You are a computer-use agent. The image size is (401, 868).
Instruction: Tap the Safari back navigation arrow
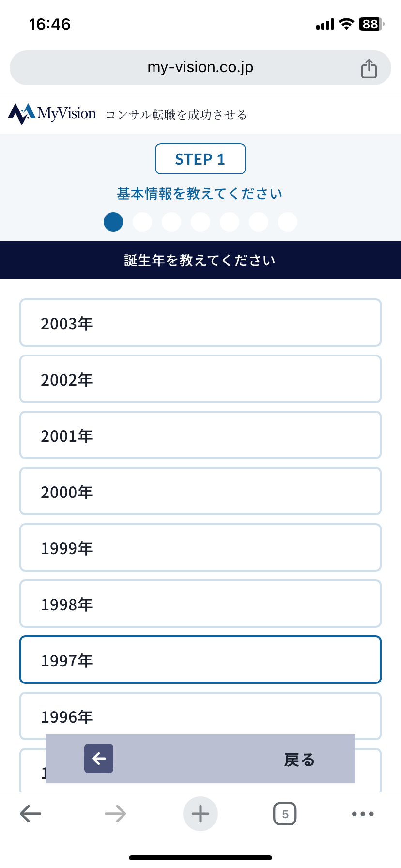point(30,813)
